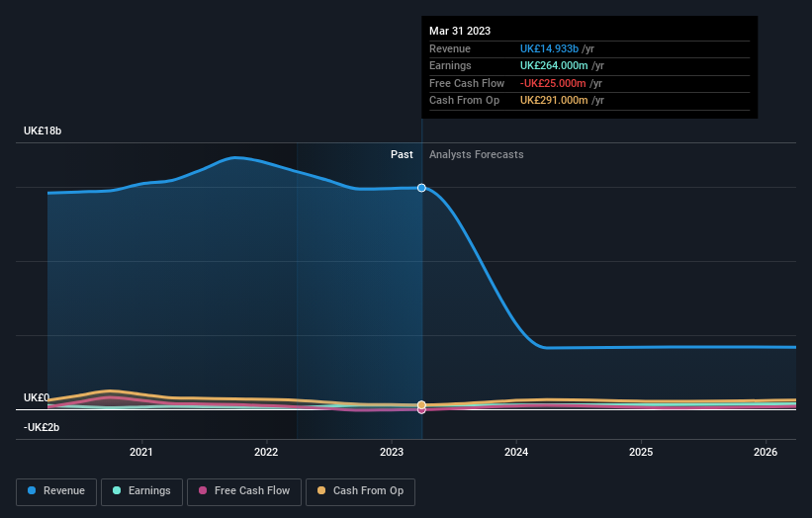
Task: Click the Past label
Action: tap(402, 155)
